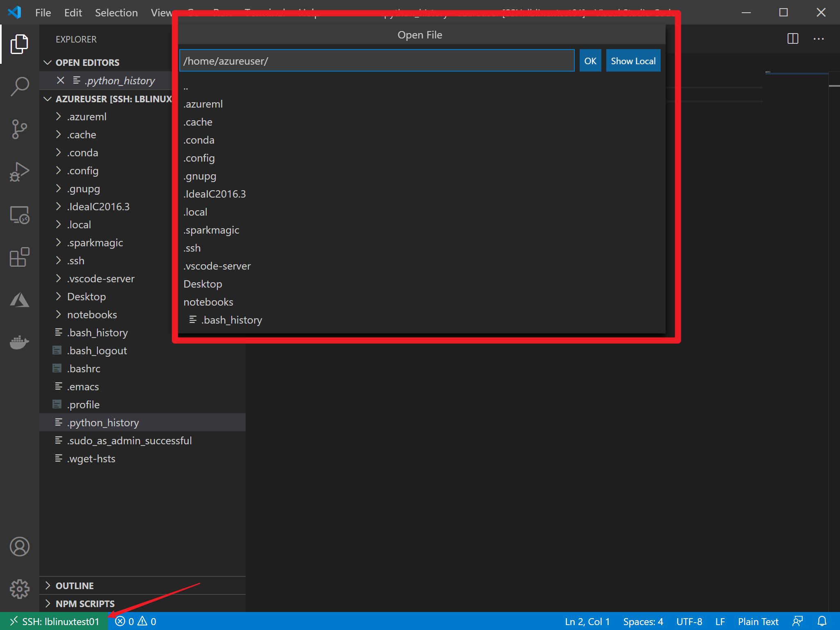This screenshot has height=630, width=840.
Task: Open the Remote Explorer view
Action: (19, 215)
